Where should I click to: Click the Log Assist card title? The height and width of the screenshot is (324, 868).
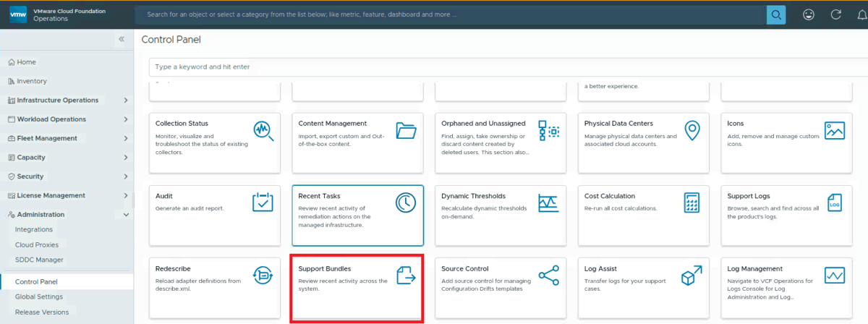600,269
